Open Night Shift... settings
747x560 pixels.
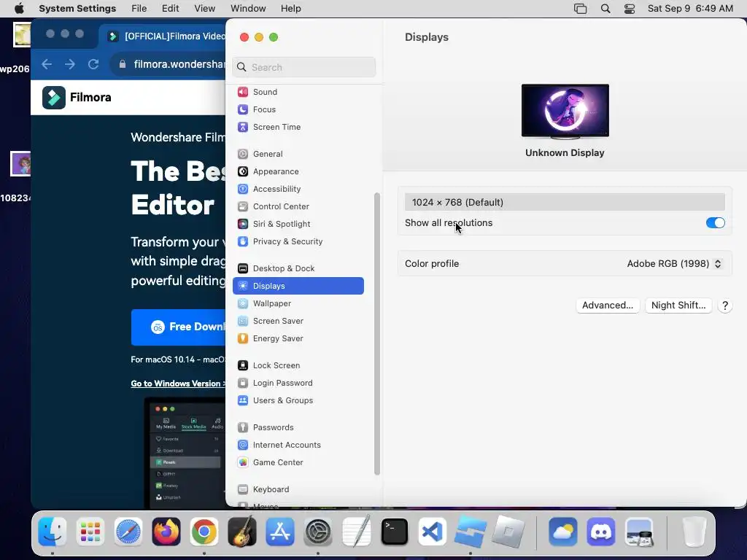678,306
